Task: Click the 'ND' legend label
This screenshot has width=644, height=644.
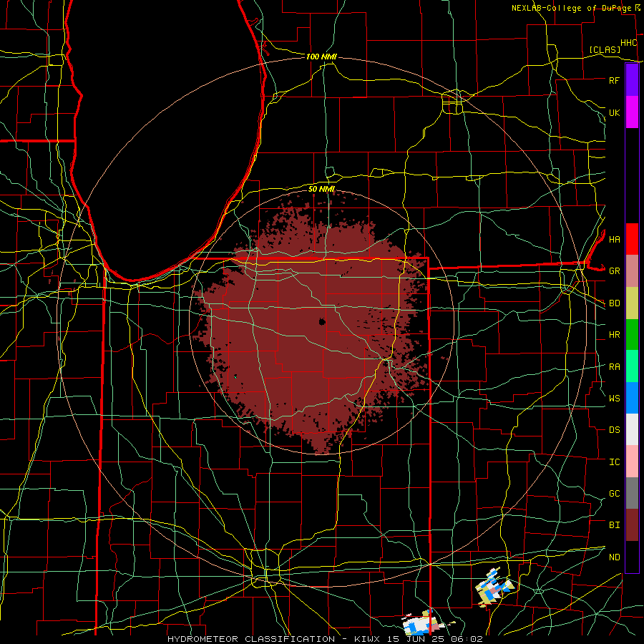Action: [614, 557]
